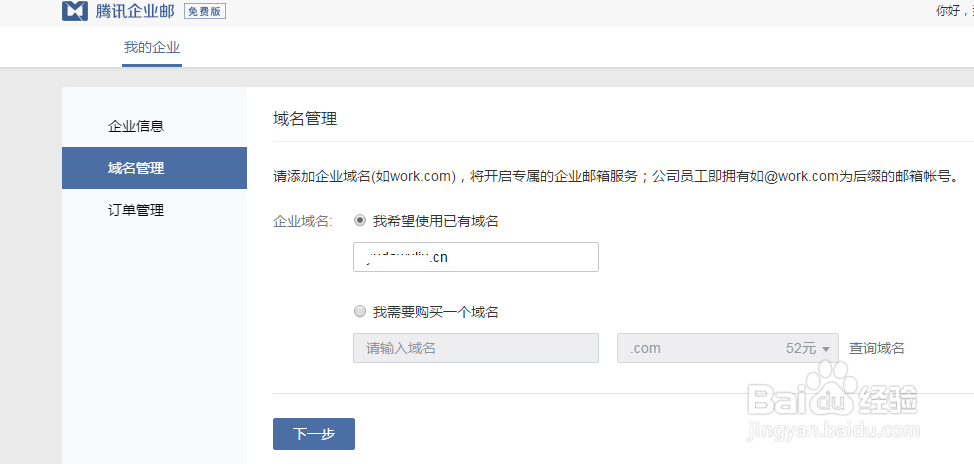This screenshot has height=464, width=974.
Task: Click the 查询域名 link
Action: [877, 348]
